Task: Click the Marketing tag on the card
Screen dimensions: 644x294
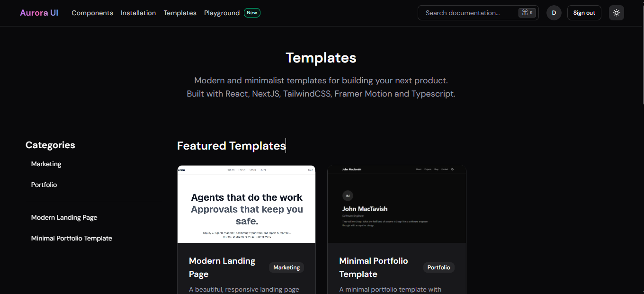Action: (286, 267)
